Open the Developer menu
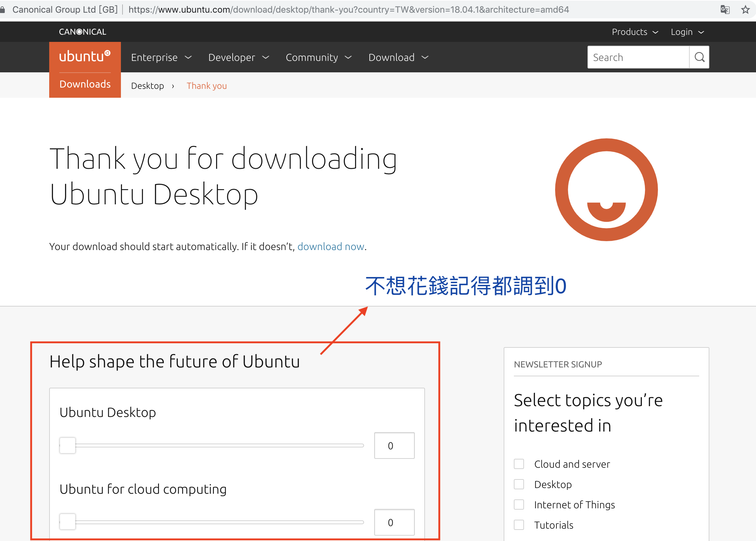756x541 pixels. pos(239,57)
